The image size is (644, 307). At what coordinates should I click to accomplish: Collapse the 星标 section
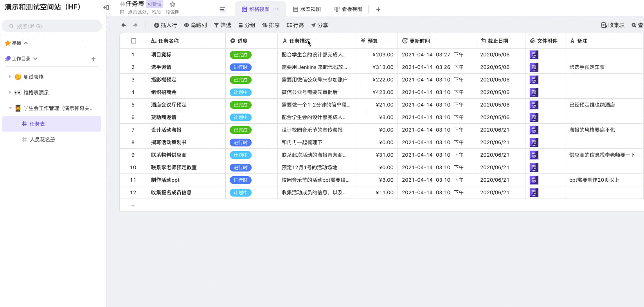tap(26, 43)
